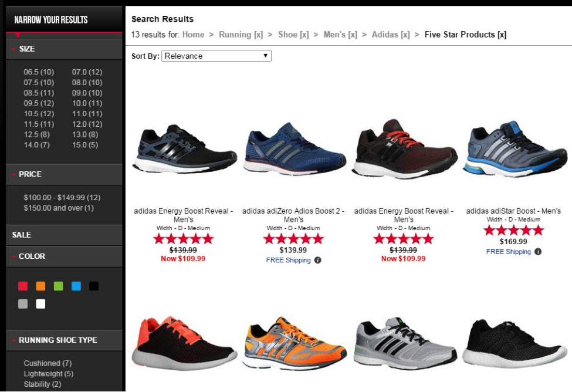The image size is (572, 392).
Task: Collapse the PRICE filter section
Action: (64, 174)
